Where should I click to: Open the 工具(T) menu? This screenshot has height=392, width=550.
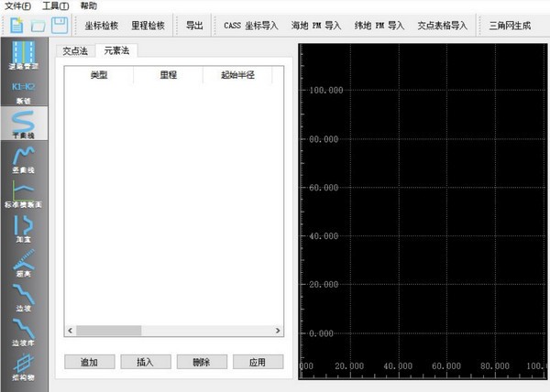(55, 6)
